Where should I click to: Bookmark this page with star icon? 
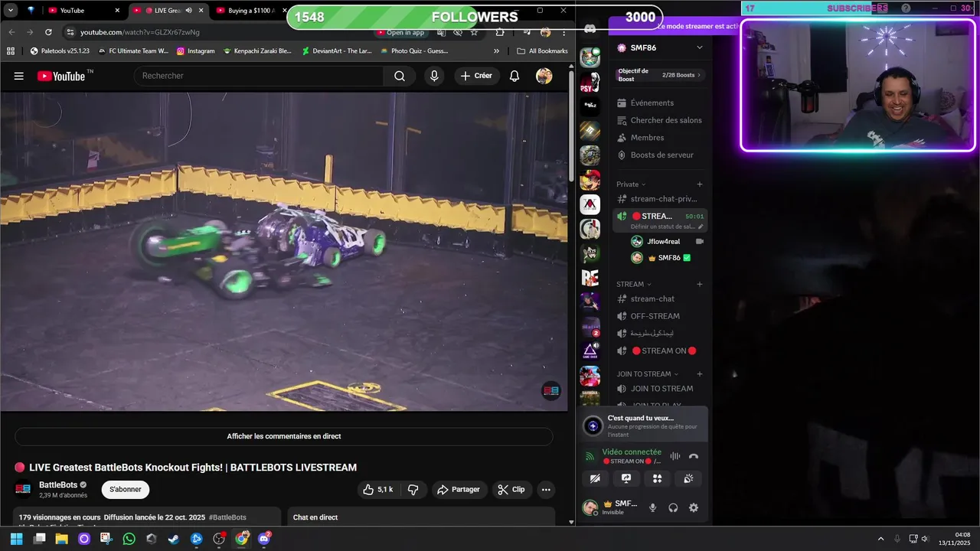pyautogui.click(x=474, y=32)
